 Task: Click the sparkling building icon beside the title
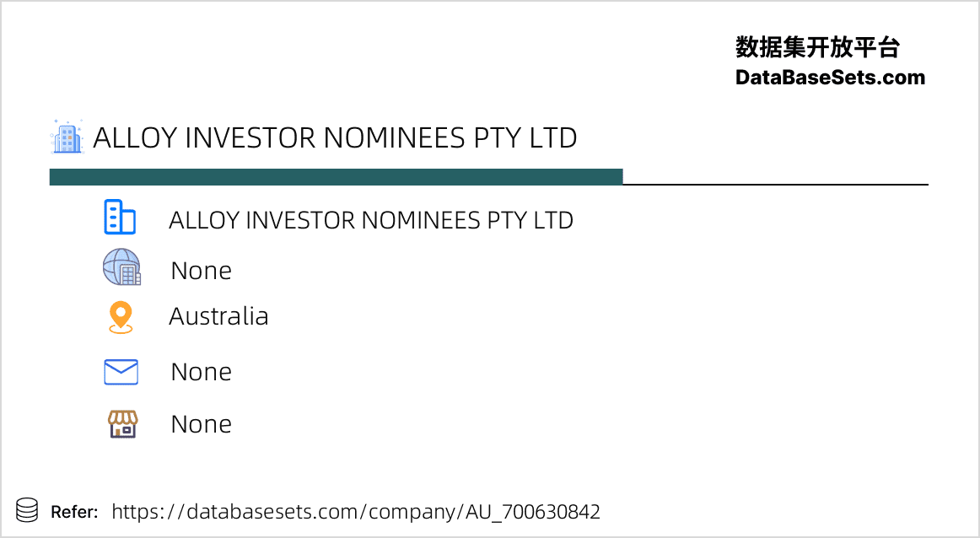coord(67,137)
